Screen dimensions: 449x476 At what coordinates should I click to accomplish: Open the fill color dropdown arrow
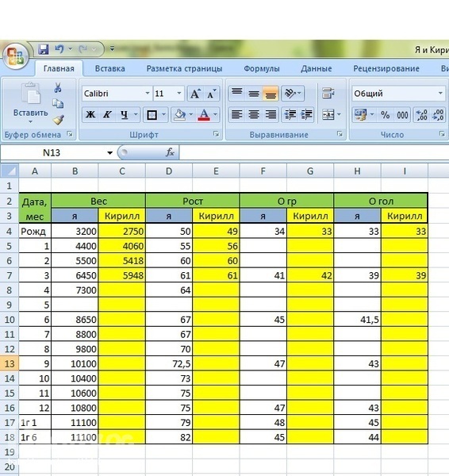click(191, 115)
